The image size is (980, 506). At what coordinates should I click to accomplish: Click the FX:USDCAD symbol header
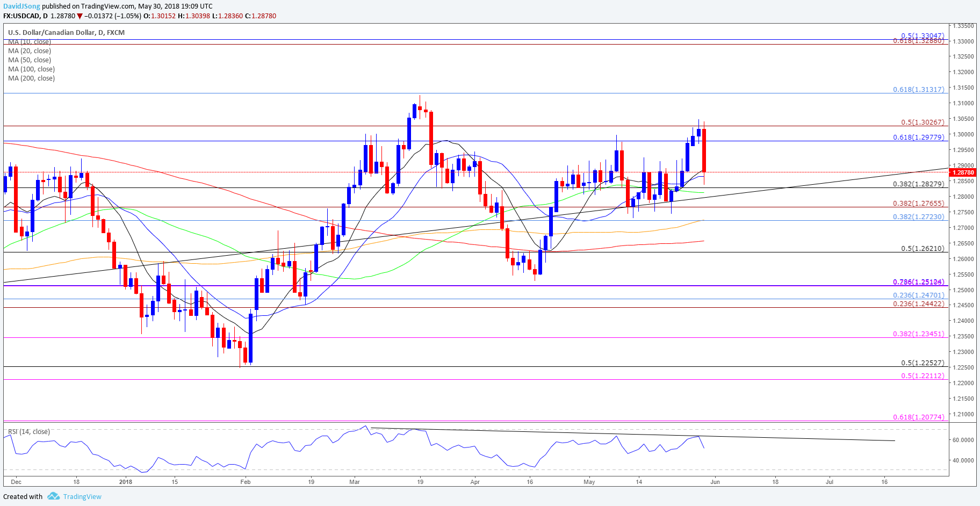[x=21, y=16]
